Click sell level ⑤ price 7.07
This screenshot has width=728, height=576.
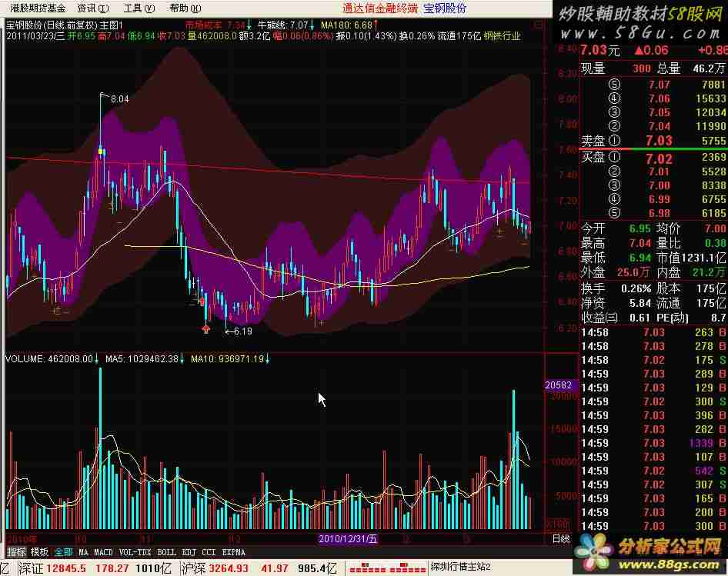point(660,85)
